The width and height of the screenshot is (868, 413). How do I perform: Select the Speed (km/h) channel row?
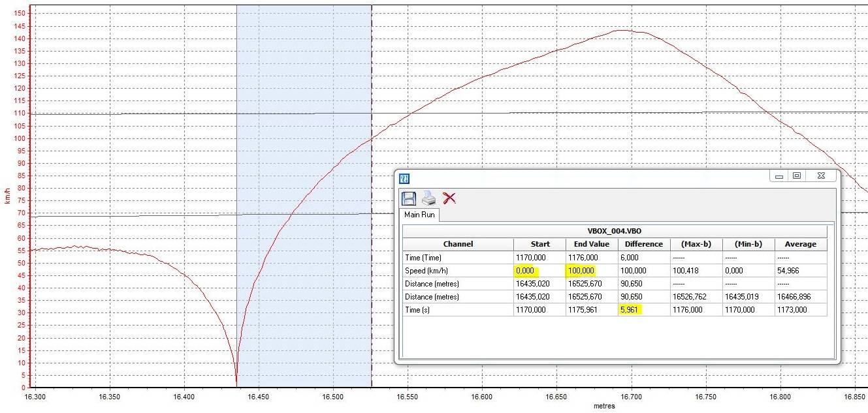[x=615, y=271]
